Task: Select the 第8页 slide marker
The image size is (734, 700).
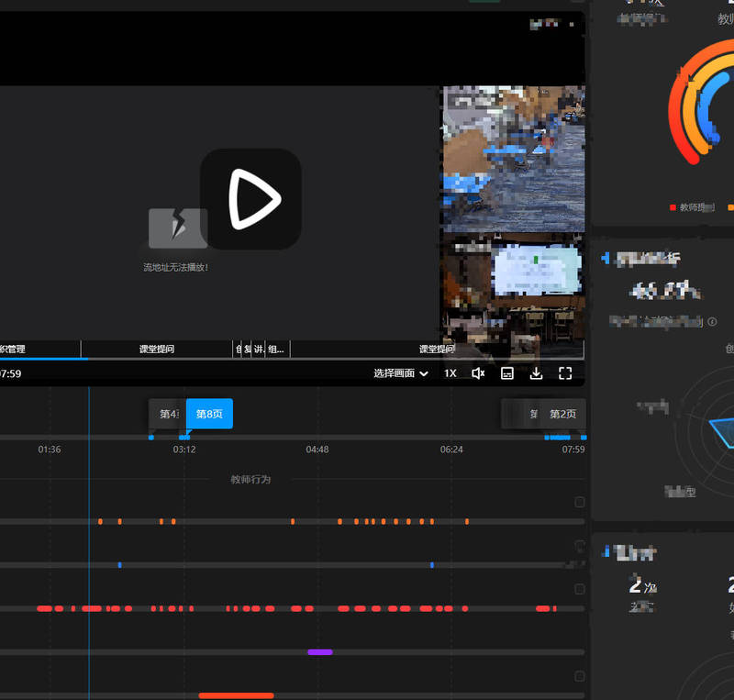Action: [x=209, y=414]
